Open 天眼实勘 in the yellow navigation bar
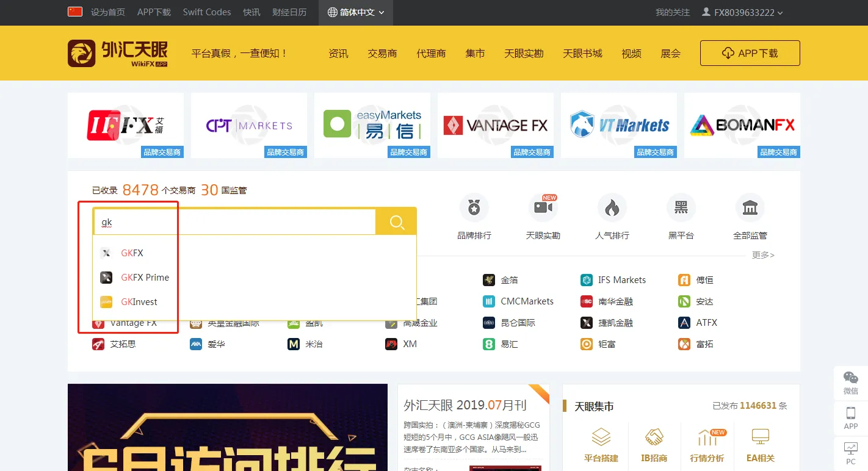 point(524,53)
